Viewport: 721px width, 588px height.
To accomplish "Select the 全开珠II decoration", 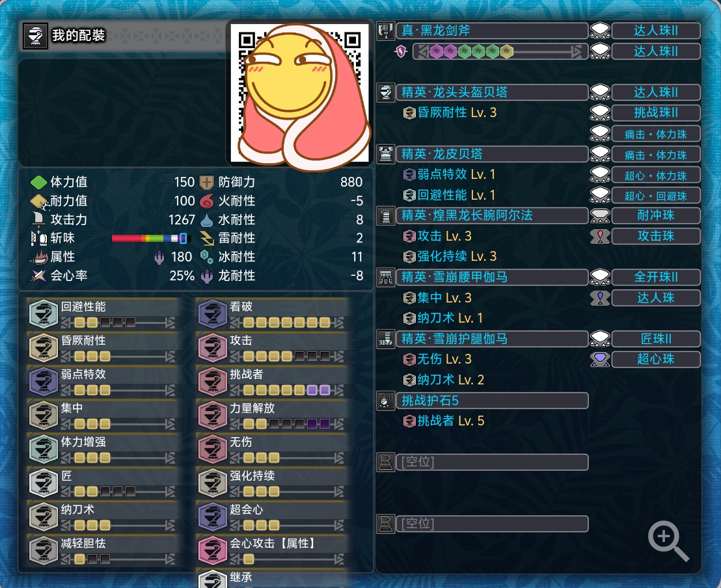I will [x=656, y=277].
